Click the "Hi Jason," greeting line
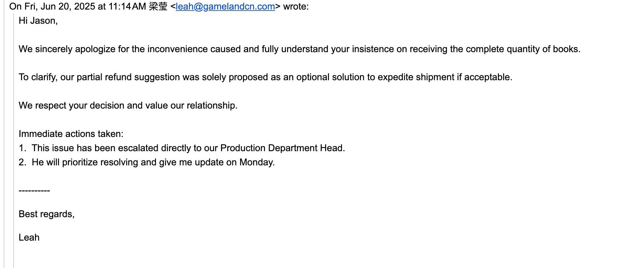Image resolution: width=644 pixels, height=268 pixels. (x=38, y=21)
